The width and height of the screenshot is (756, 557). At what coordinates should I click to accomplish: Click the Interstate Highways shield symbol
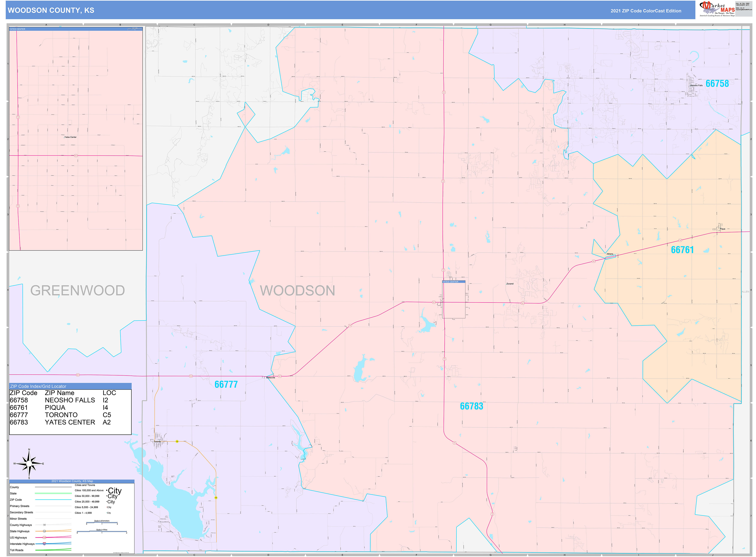tap(44, 544)
